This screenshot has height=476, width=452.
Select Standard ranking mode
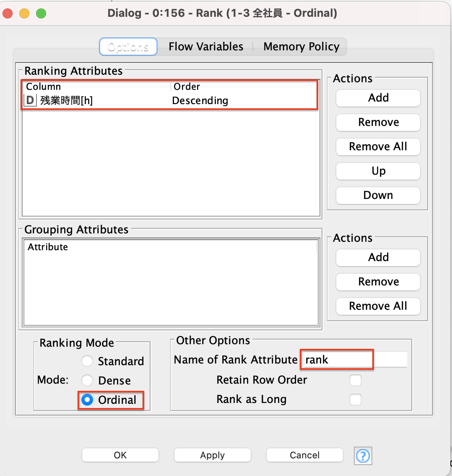coord(87,361)
